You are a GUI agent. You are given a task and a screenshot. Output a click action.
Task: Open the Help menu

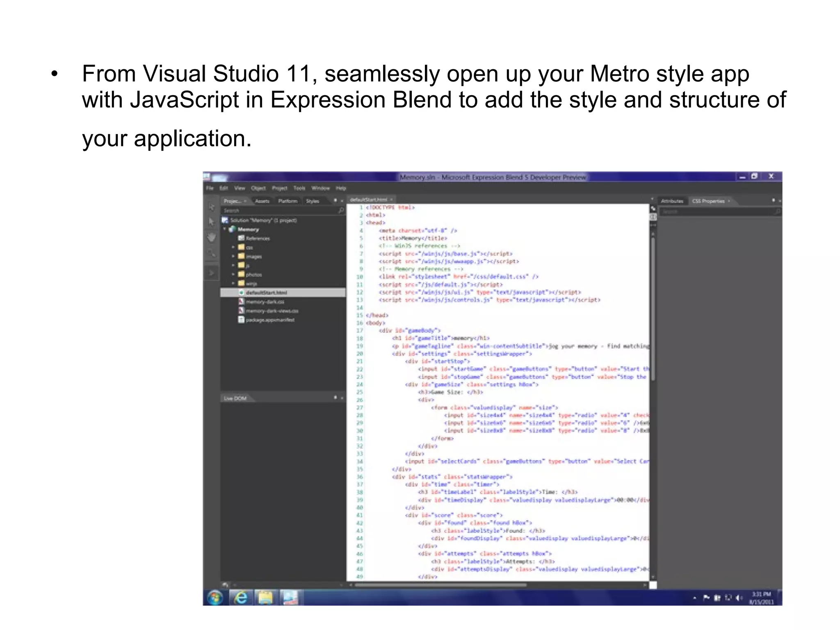(x=341, y=188)
